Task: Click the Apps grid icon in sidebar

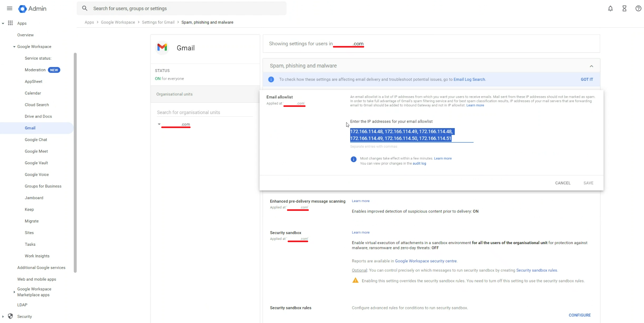Action: [10, 23]
